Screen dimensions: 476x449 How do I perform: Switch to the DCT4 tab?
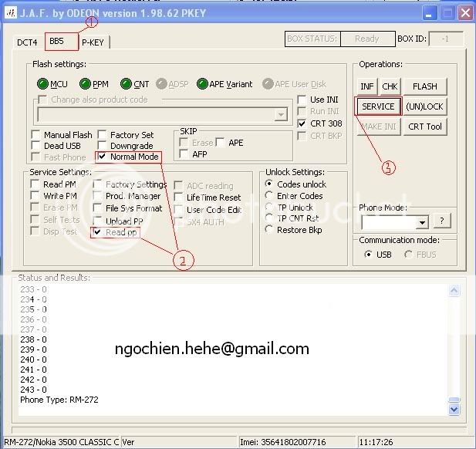coord(27,42)
